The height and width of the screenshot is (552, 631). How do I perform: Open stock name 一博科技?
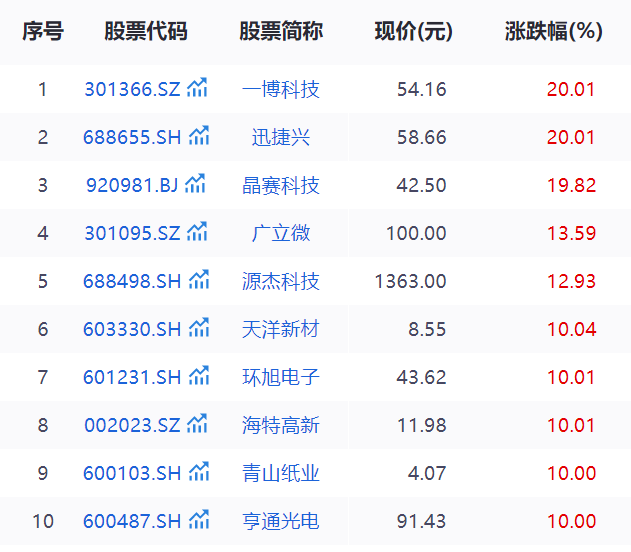(x=280, y=89)
